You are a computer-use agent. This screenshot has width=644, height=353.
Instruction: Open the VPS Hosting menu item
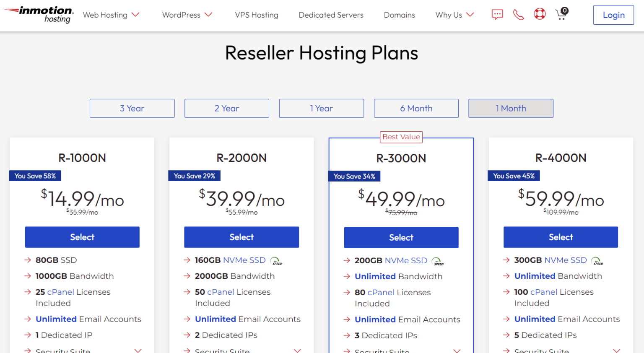(x=257, y=15)
